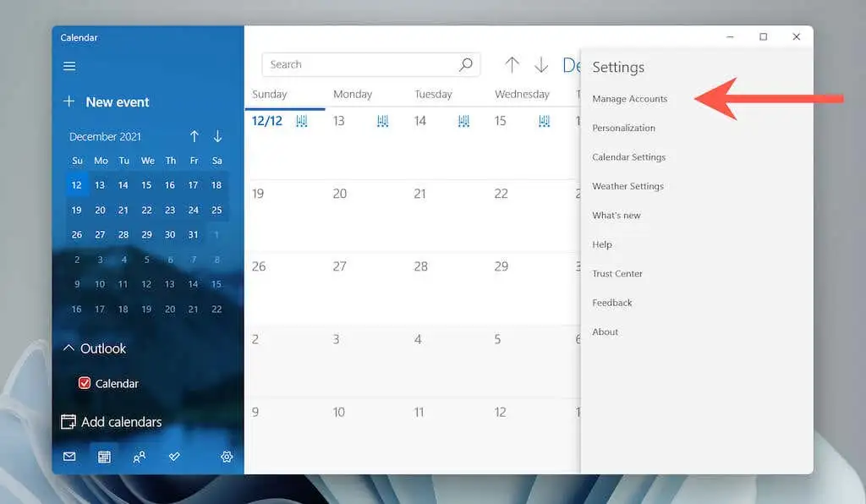866x504 pixels.
Task: Switch to Mail app icon
Action: 69,457
